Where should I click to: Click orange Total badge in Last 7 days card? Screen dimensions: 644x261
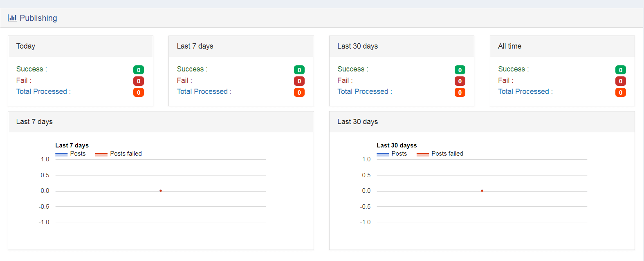(x=299, y=92)
